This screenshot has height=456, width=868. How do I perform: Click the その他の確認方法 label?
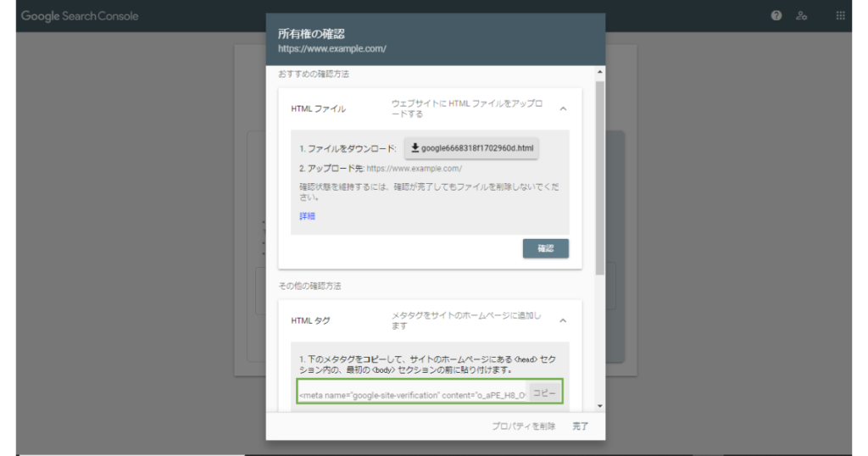tap(309, 286)
